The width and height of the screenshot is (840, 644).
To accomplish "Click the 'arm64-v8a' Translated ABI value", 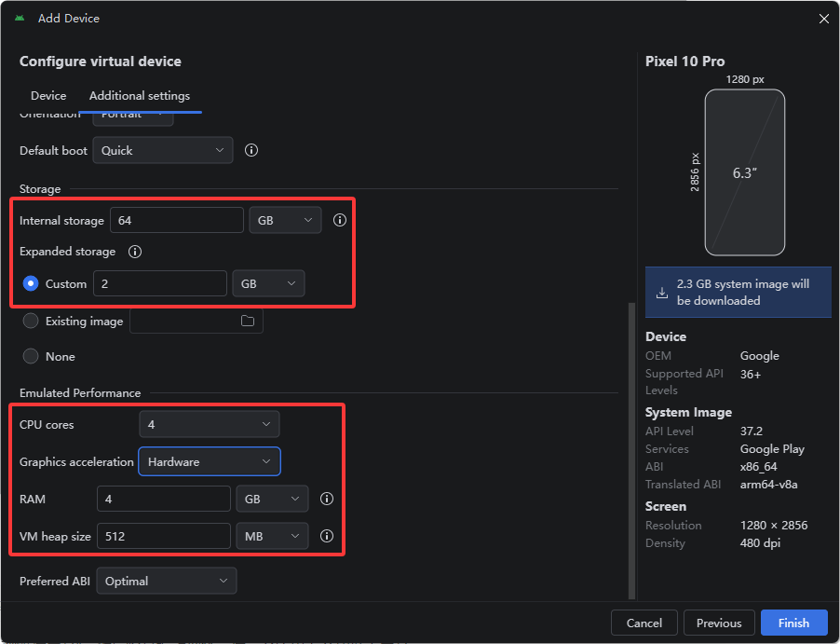I will point(768,485).
